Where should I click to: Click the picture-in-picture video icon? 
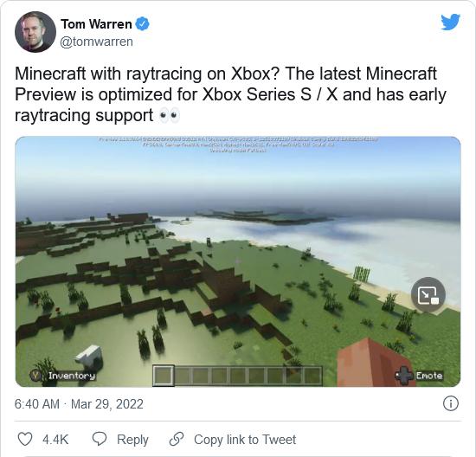click(428, 294)
